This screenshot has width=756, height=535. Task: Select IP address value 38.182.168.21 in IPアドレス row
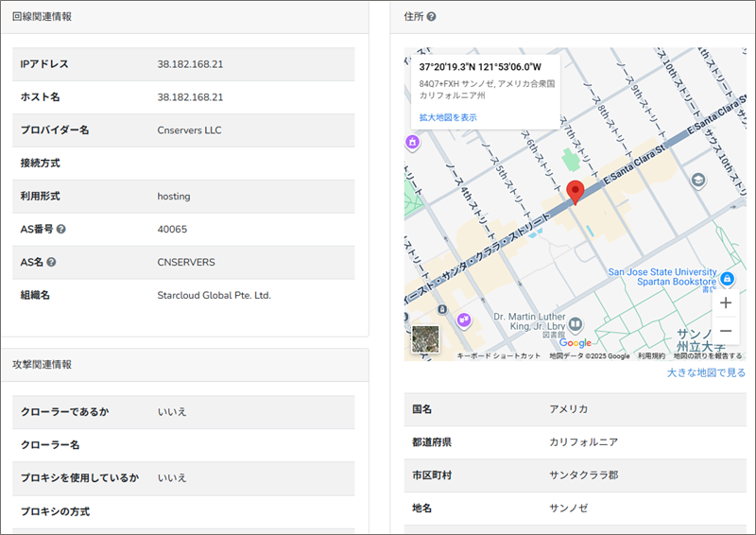click(190, 64)
